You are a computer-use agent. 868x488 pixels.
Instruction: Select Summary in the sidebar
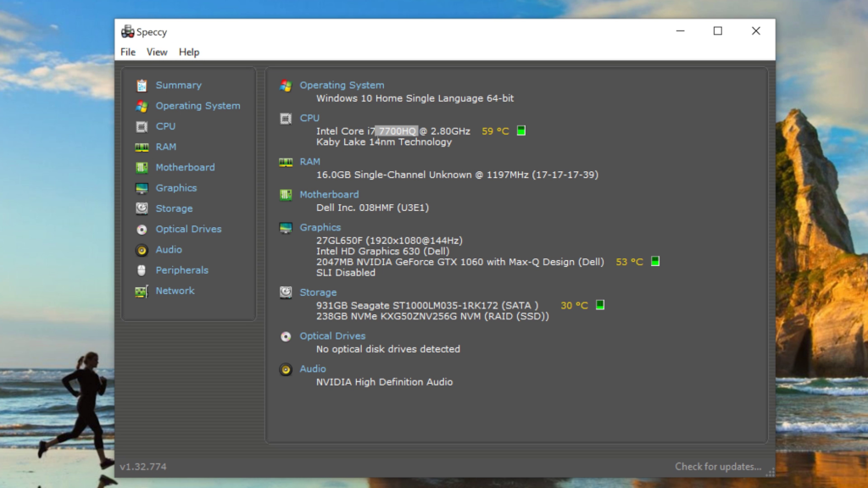pos(178,86)
